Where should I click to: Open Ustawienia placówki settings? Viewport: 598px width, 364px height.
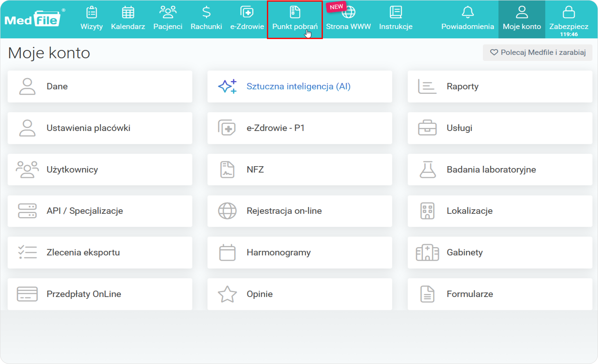pyautogui.click(x=100, y=128)
